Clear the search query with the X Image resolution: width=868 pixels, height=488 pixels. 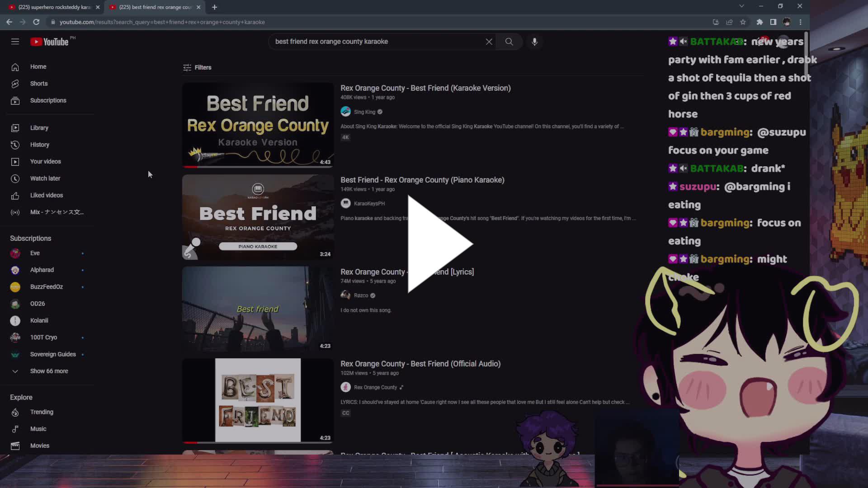(489, 41)
